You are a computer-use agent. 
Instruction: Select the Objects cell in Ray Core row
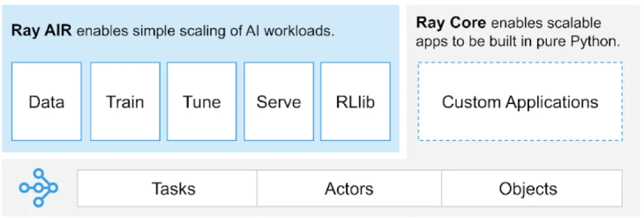[x=532, y=189]
